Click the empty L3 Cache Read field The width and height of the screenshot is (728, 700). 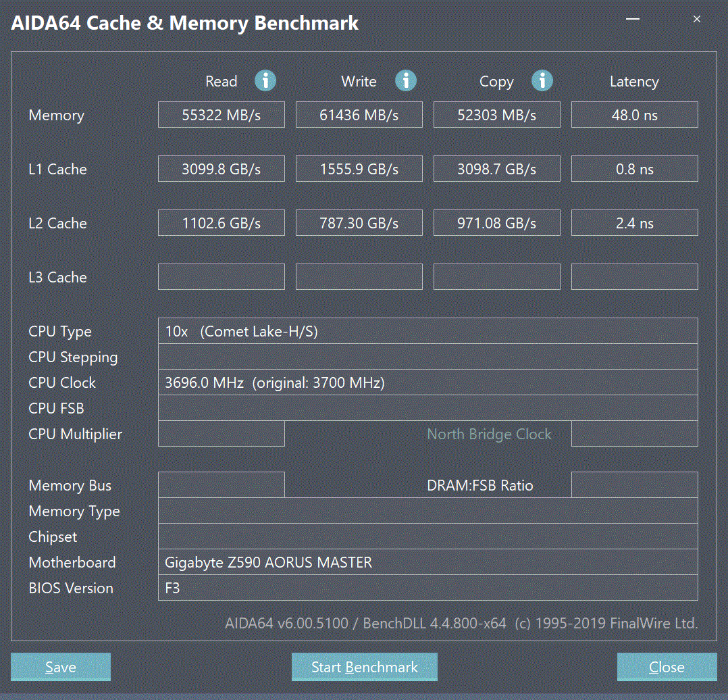click(x=222, y=277)
